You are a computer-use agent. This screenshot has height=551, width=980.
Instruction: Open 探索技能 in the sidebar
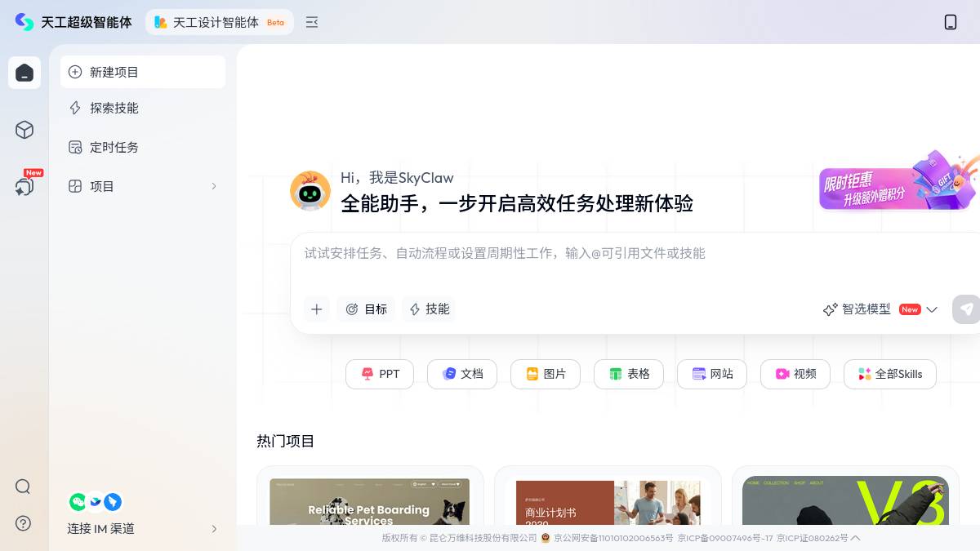[143, 108]
